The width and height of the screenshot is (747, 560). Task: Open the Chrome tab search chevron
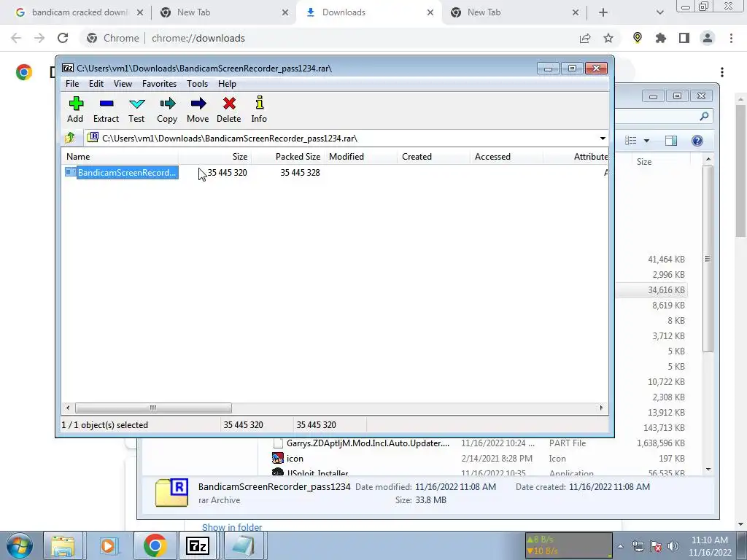pos(659,12)
